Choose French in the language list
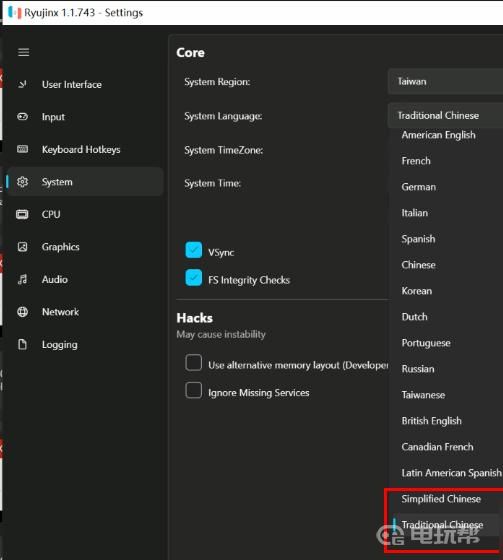The image size is (503, 560). tap(416, 161)
